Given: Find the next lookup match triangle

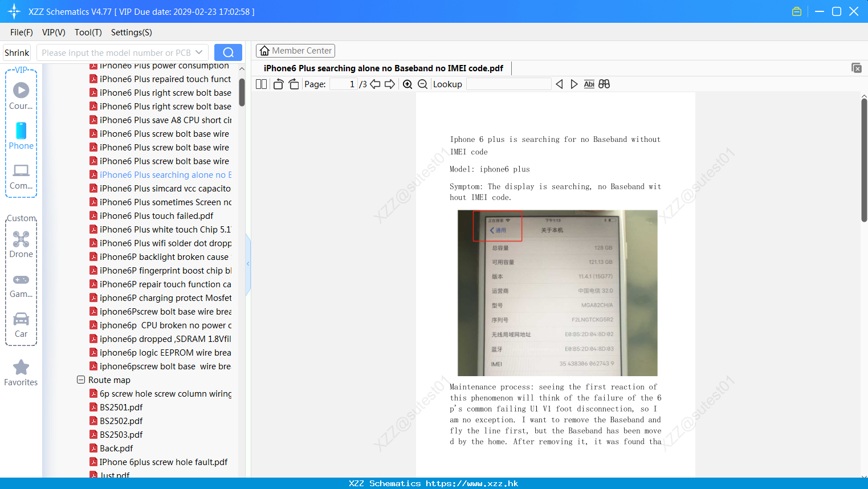Looking at the screenshot, I should (x=574, y=84).
